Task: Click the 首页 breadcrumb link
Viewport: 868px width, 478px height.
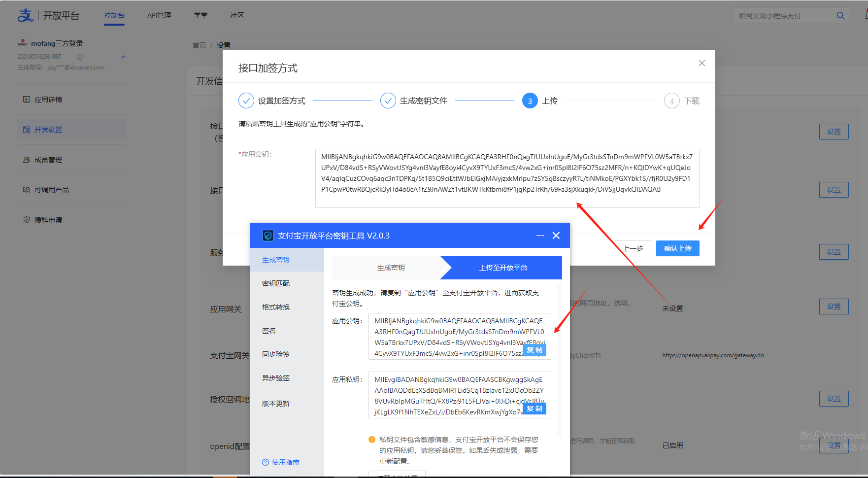Action: tap(199, 45)
